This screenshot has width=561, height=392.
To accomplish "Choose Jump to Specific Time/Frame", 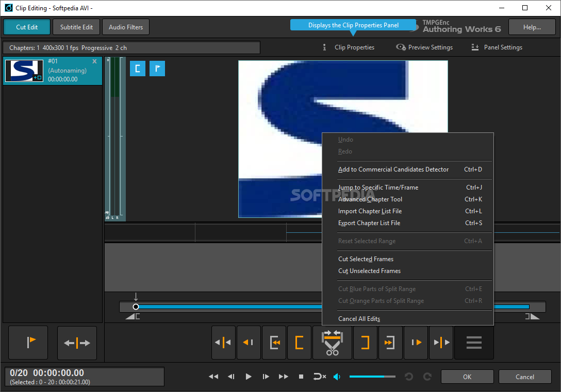I will click(x=408, y=188).
